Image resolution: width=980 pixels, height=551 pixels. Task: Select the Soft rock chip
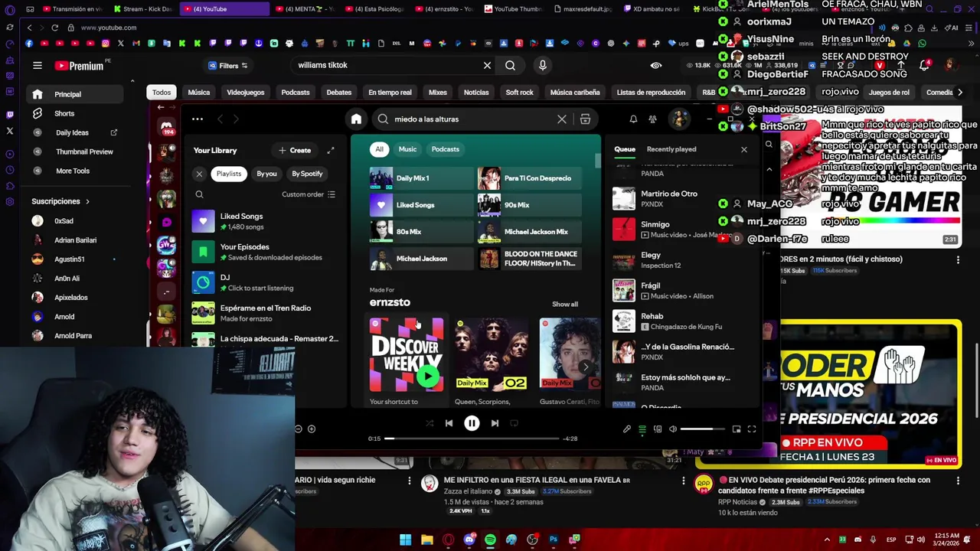point(519,93)
